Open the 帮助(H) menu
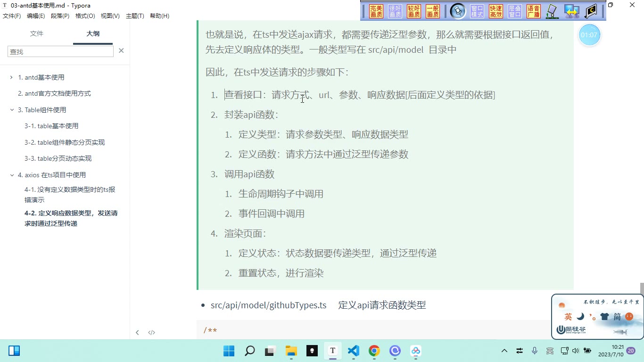The width and height of the screenshot is (644, 362). 159,16
